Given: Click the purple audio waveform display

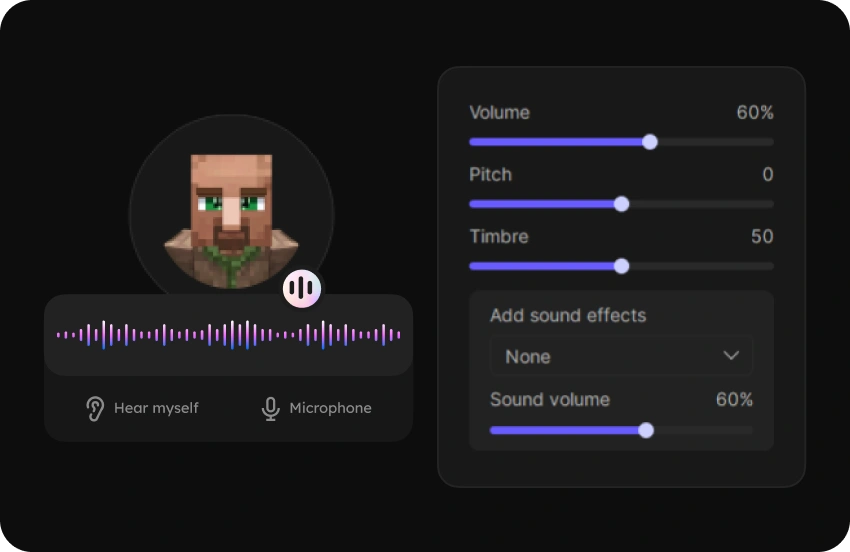Looking at the screenshot, I should tap(228, 335).
